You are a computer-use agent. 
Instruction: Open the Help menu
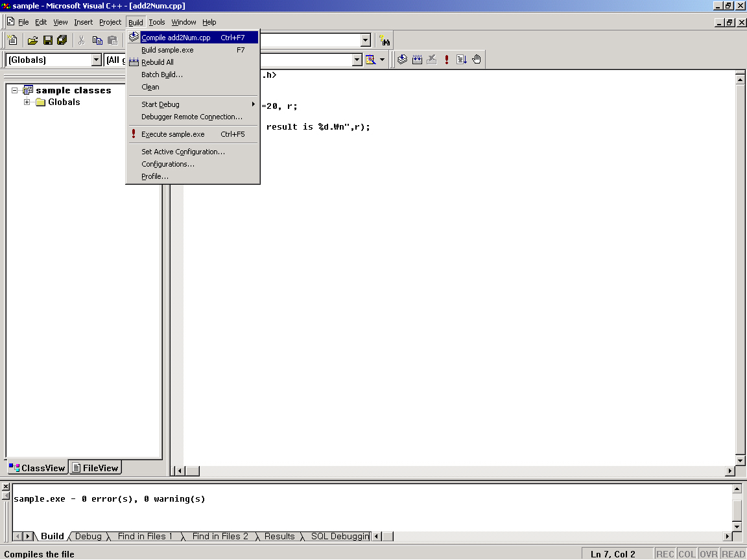pyautogui.click(x=209, y=22)
